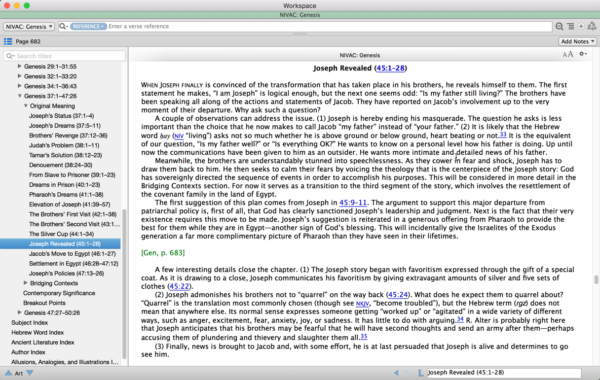Expand the Genesis 34:1–36:43 section
This screenshot has height=380, width=600.
click(20, 86)
